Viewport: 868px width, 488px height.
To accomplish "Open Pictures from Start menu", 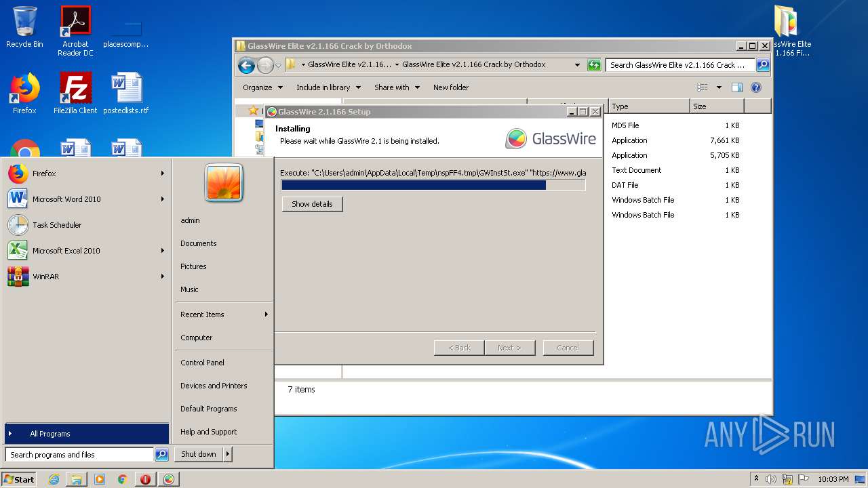I will [193, 266].
